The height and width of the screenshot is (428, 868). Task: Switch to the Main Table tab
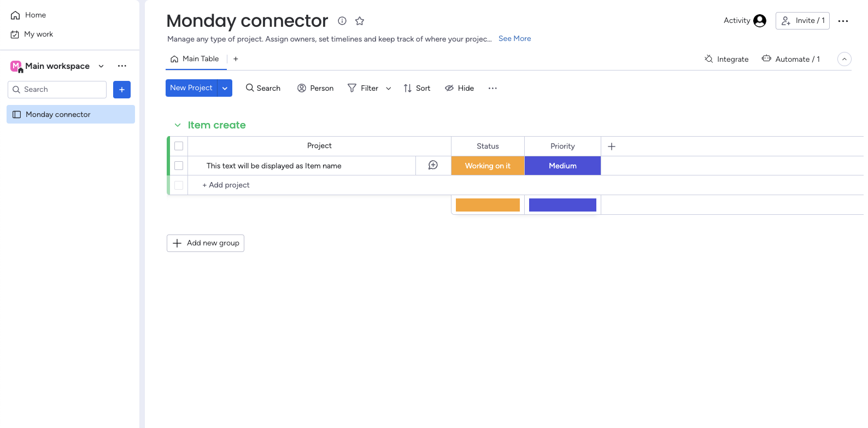click(195, 59)
